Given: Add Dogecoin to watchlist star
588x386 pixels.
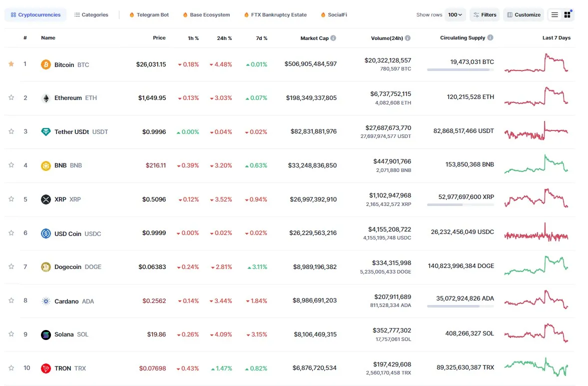Looking at the screenshot, I should click(x=11, y=266).
